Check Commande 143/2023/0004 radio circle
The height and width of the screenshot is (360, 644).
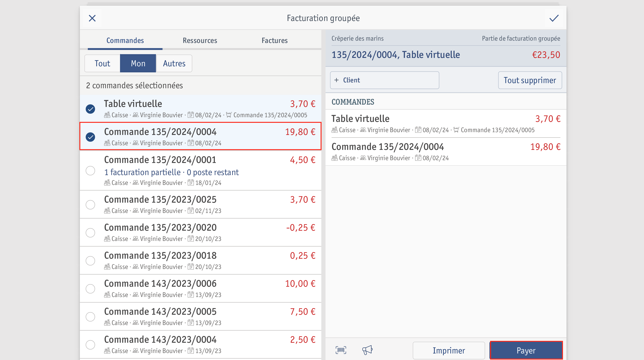(90, 345)
